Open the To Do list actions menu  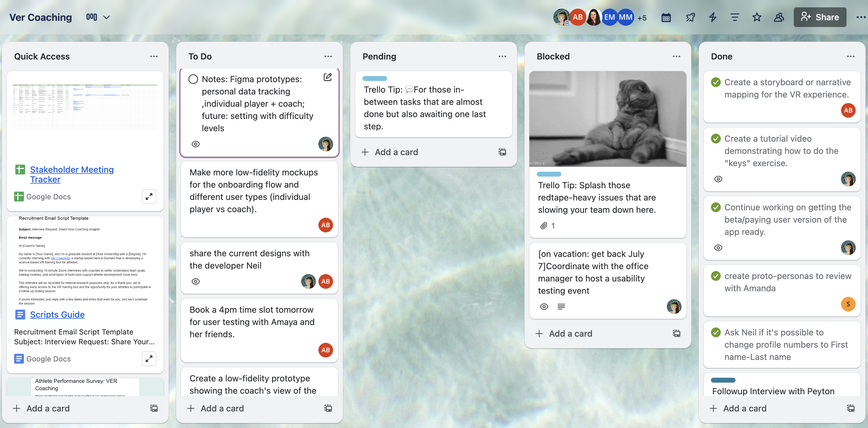(328, 57)
